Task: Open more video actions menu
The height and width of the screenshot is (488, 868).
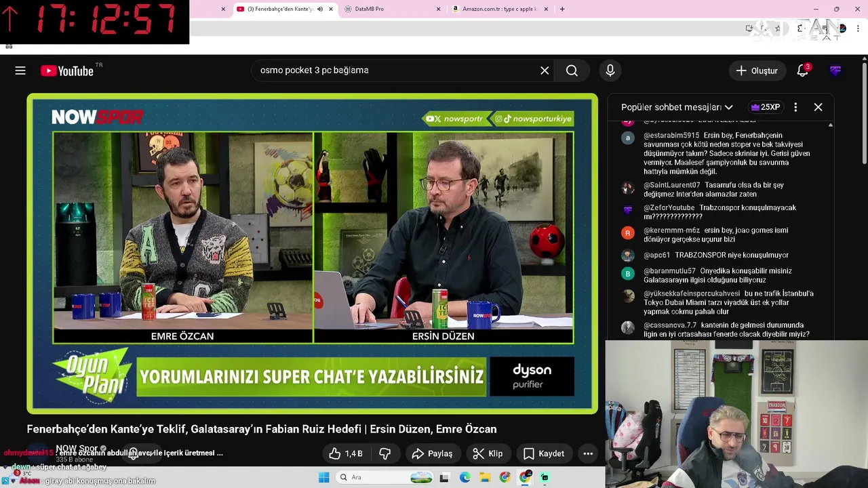Action: 588,453
